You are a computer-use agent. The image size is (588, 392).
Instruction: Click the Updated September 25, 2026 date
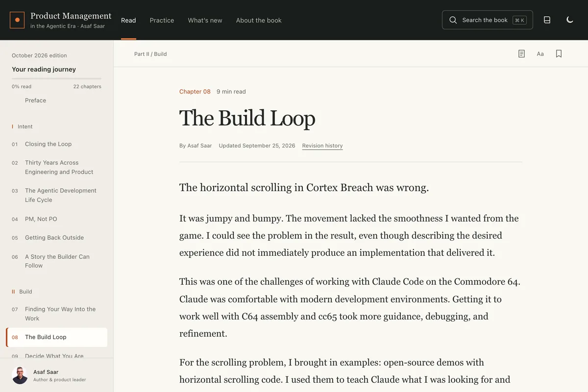[257, 146]
